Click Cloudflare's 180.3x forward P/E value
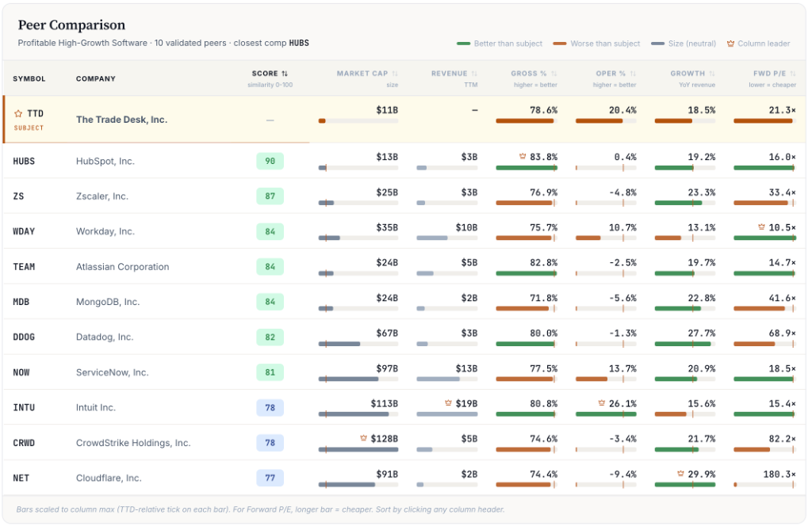The height and width of the screenshot is (530, 812). (780, 474)
